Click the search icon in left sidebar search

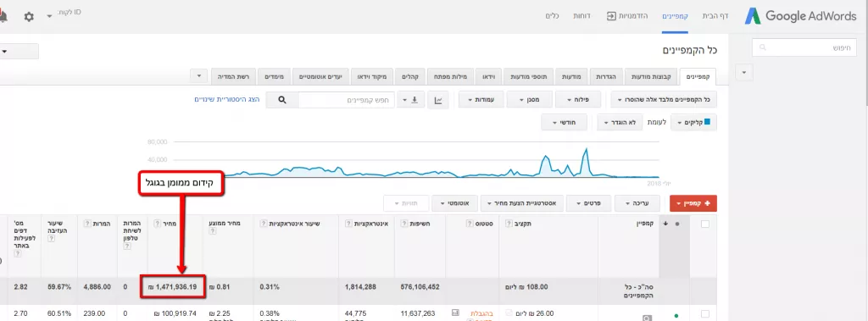click(764, 47)
